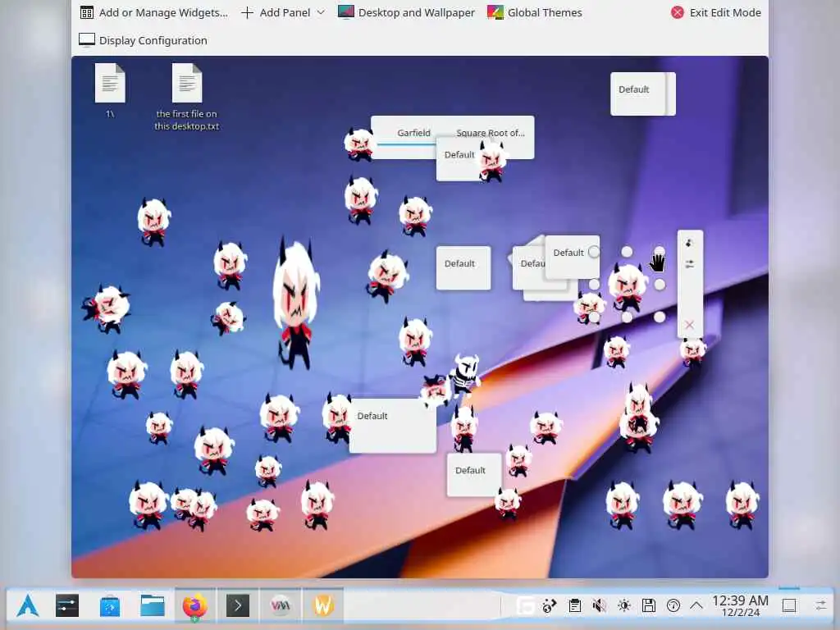Image resolution: width=840 pixels, height=630 pixels.
Task: Expand the Add Panel dropdown arrow
Action: [x=321, y=12]
